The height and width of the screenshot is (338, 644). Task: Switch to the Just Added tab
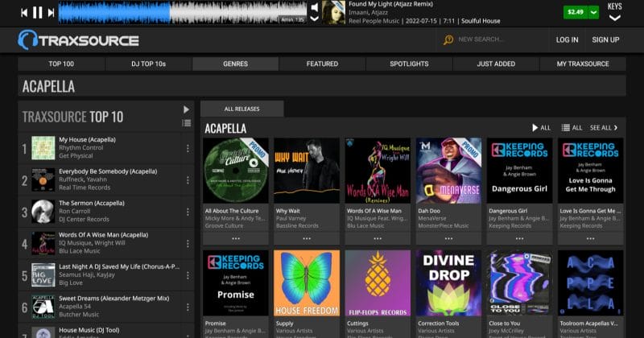point(496,64)
